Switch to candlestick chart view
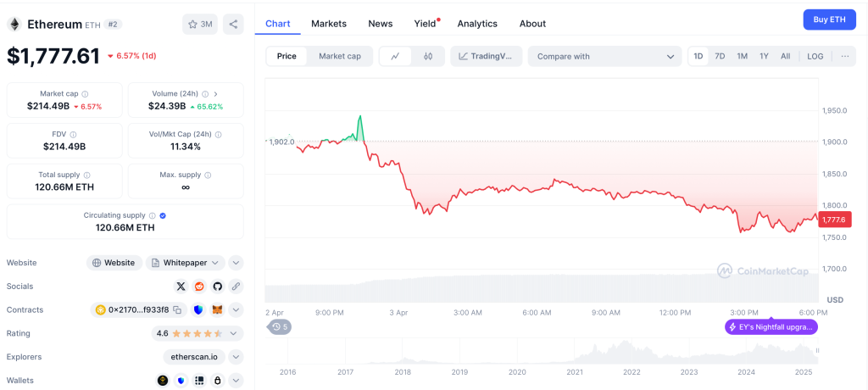 (428, 57)
